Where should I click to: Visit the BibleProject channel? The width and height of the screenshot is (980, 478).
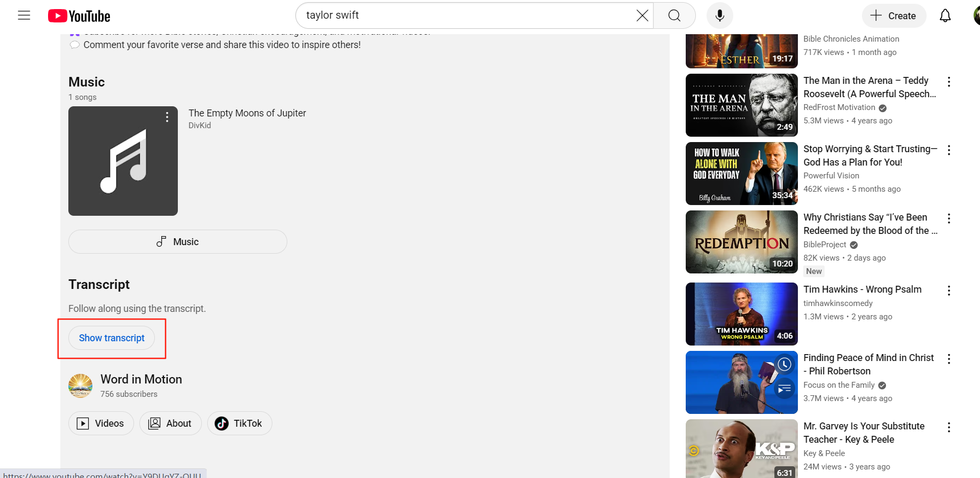[x=825, y=245]
